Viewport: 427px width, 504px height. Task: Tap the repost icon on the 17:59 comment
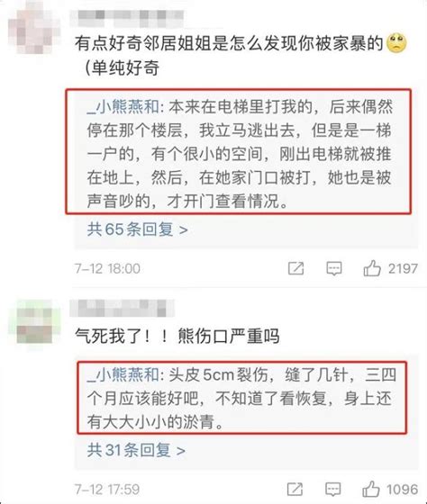(295, 490)
